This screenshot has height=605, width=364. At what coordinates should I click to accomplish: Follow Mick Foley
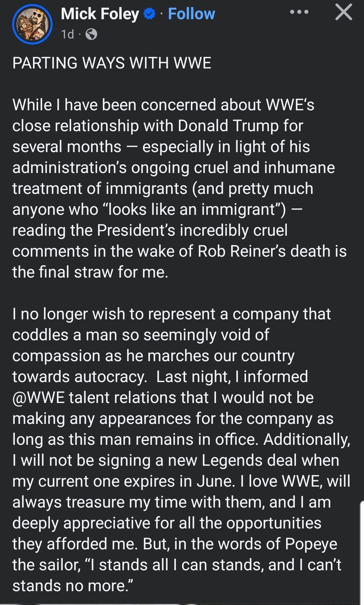(x=191, y=14)
